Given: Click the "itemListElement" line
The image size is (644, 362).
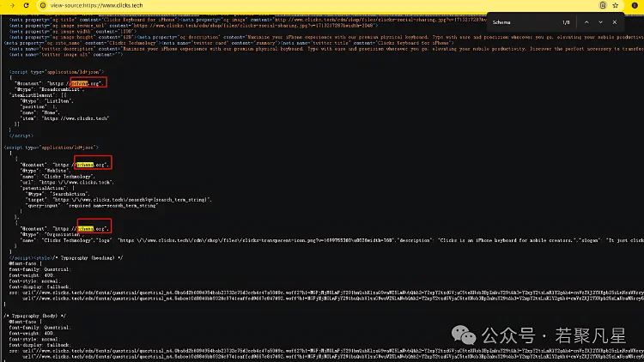Looking at the screenshot, I should point(38,95).
